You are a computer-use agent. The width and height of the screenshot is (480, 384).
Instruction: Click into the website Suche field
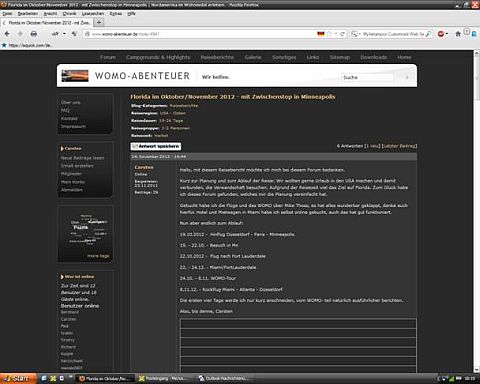click(367, 77)
